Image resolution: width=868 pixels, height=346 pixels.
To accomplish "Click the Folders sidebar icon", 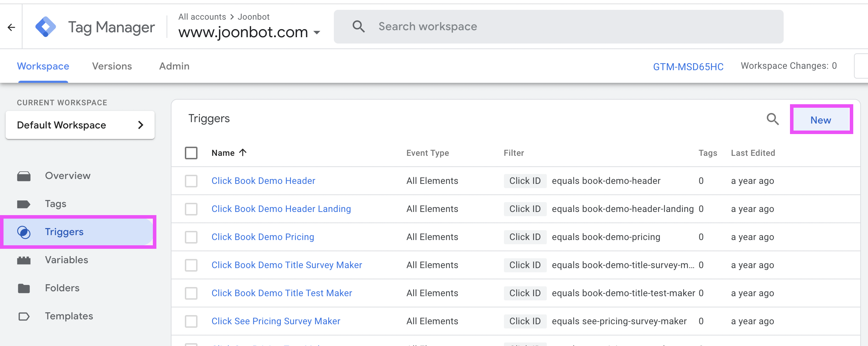I will [24, 288].
